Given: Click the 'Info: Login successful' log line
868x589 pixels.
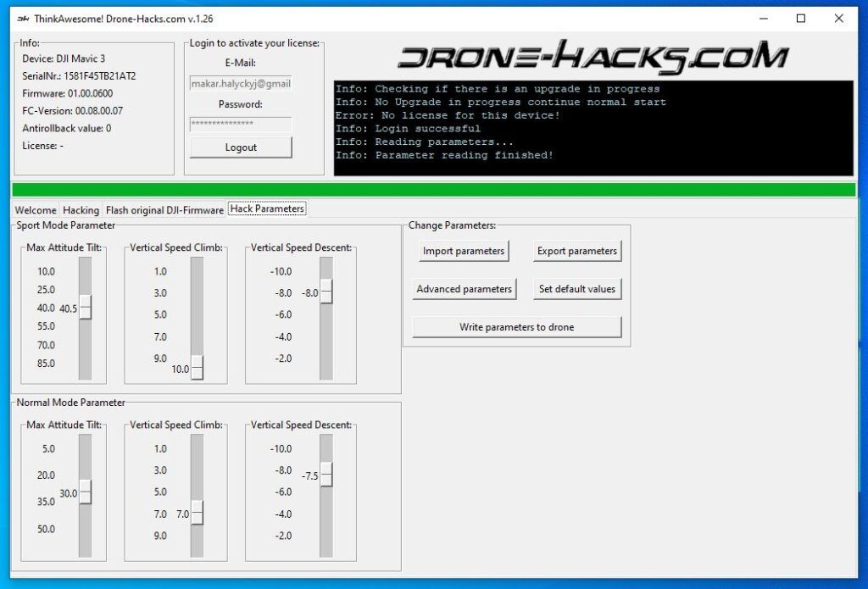Looking at the screenshot, I should click(408, 129).
